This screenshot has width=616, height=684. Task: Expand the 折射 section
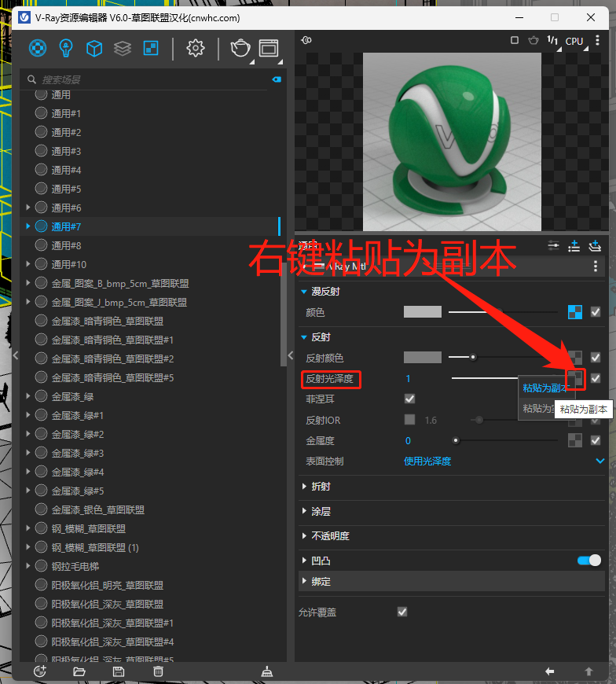(x=304, y=486)
